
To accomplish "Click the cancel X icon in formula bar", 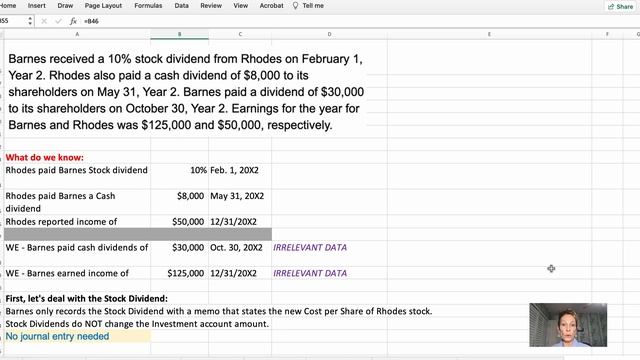I will 44,21.
